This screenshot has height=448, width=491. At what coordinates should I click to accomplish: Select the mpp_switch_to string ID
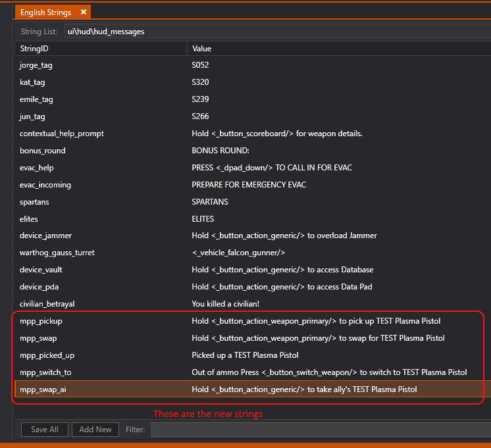(45, 372)
